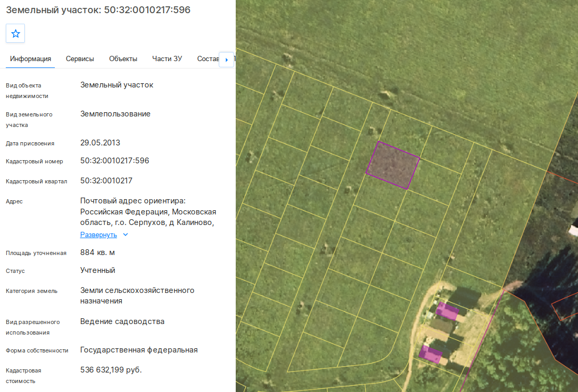Show more tabs with the right-arrow button

pyautogui.click(x=226, y=60)
